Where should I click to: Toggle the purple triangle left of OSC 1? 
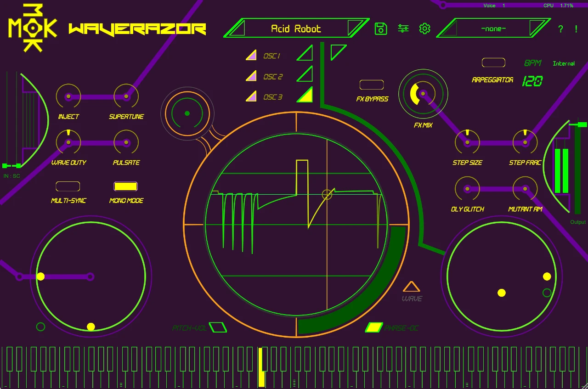point(251,55)
